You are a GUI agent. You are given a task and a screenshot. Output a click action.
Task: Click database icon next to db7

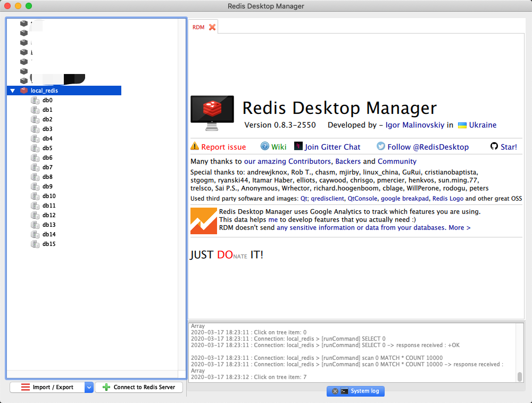tap(35, 167)
